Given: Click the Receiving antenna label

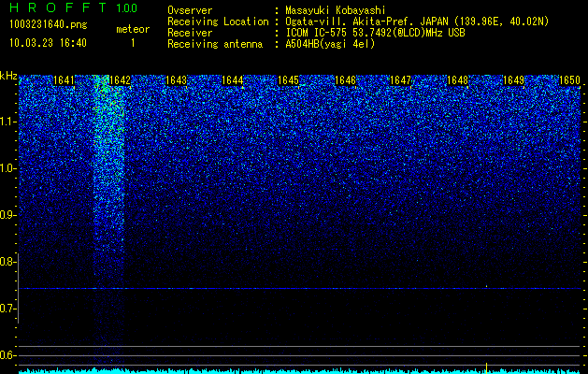Looking at the screenshot, I should coord(215,44).
